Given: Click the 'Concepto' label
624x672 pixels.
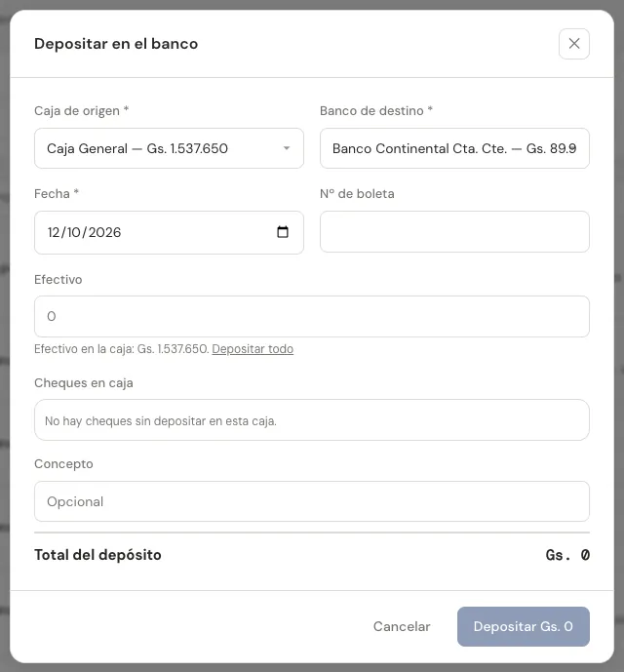Looking at the screenshot, I should [x=63, y=463].
